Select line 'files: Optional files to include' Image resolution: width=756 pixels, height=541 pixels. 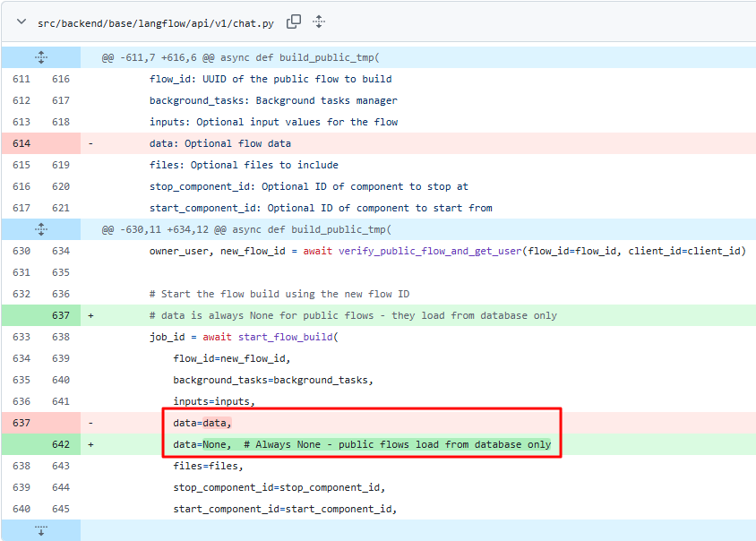click(244, 165)
